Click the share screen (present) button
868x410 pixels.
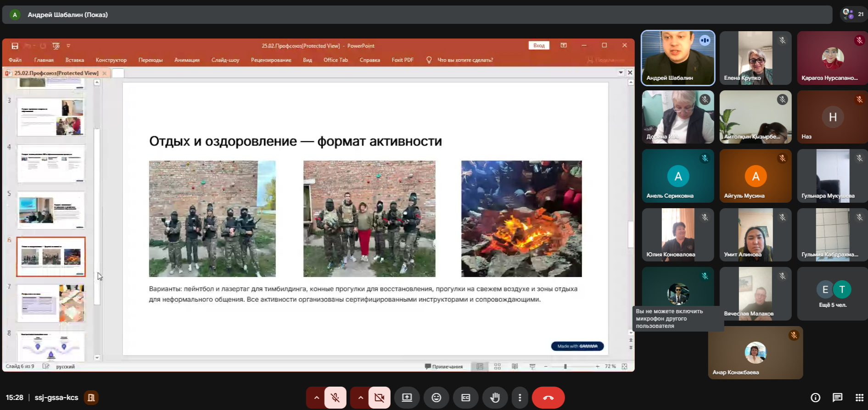coord(407,398)
